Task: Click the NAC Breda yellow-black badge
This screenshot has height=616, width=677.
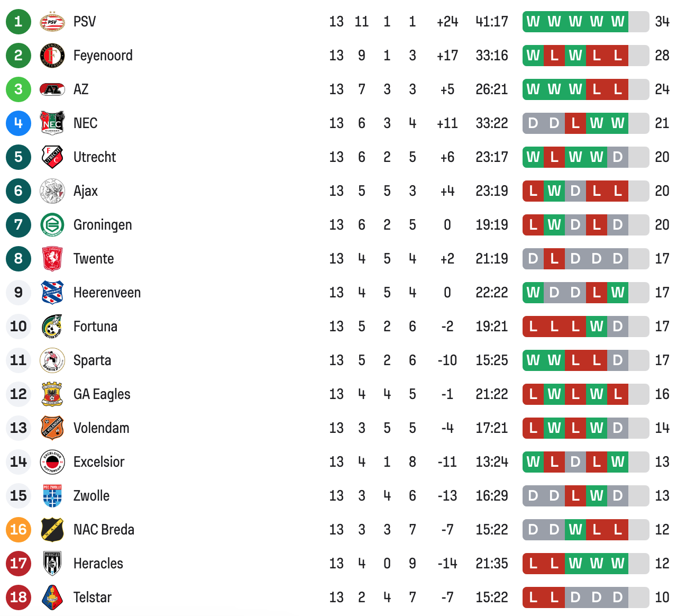Action: point(52,530)
